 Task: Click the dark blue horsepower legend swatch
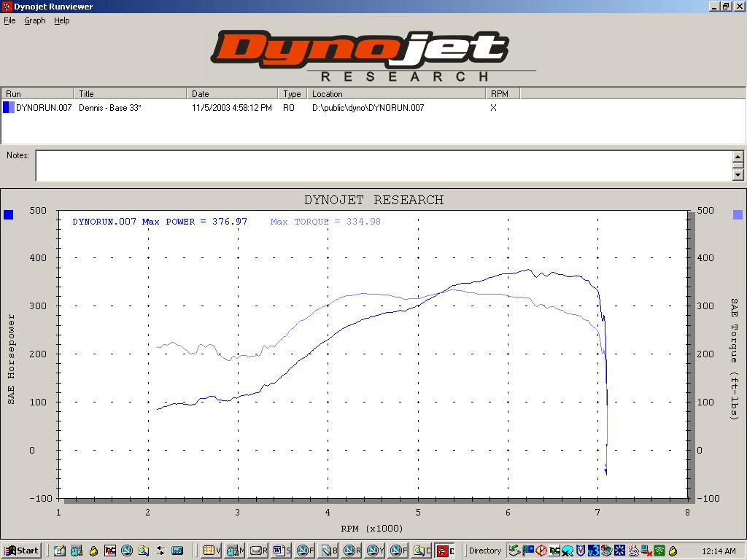coord(9,215)
